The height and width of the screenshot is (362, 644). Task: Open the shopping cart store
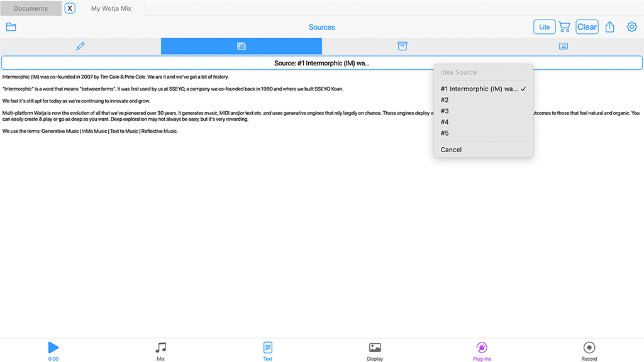pyautogui.click(x=564, y=26)
